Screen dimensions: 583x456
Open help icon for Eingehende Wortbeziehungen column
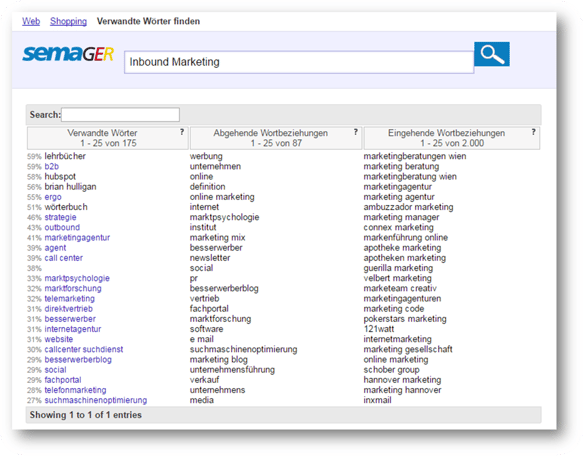tap(534, 132)
